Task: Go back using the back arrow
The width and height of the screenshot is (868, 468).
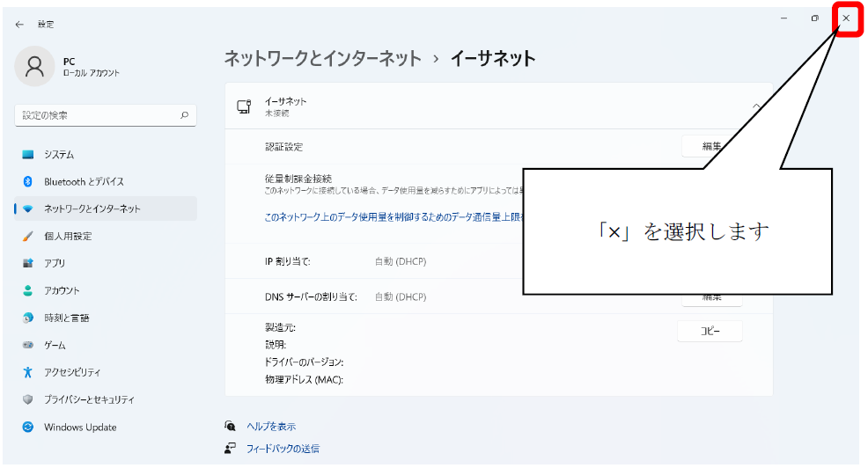Action: [x=19, y=25]
